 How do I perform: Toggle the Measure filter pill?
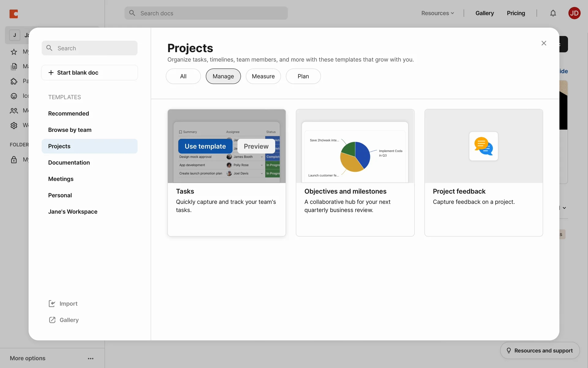point(263,76)
